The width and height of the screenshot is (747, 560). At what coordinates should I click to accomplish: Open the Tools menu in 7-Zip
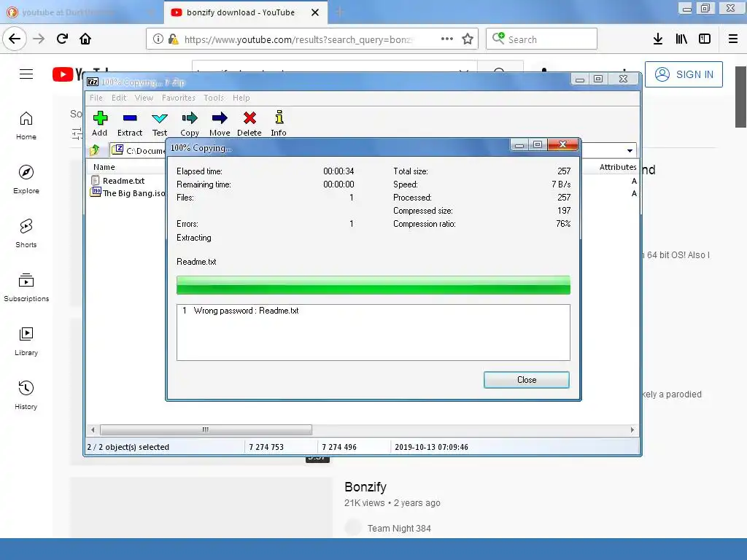coord(214,98)
